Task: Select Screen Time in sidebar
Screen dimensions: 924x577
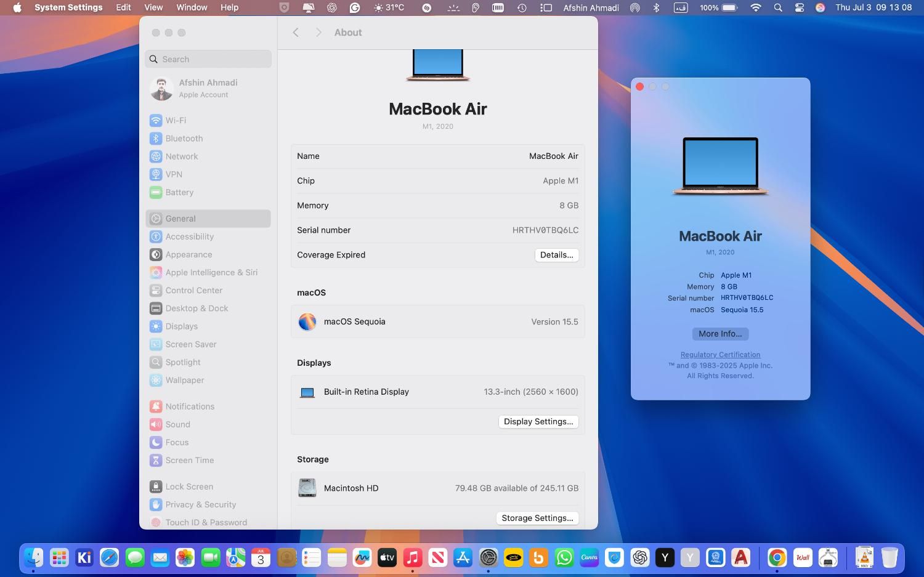Action: click(208, 460)
